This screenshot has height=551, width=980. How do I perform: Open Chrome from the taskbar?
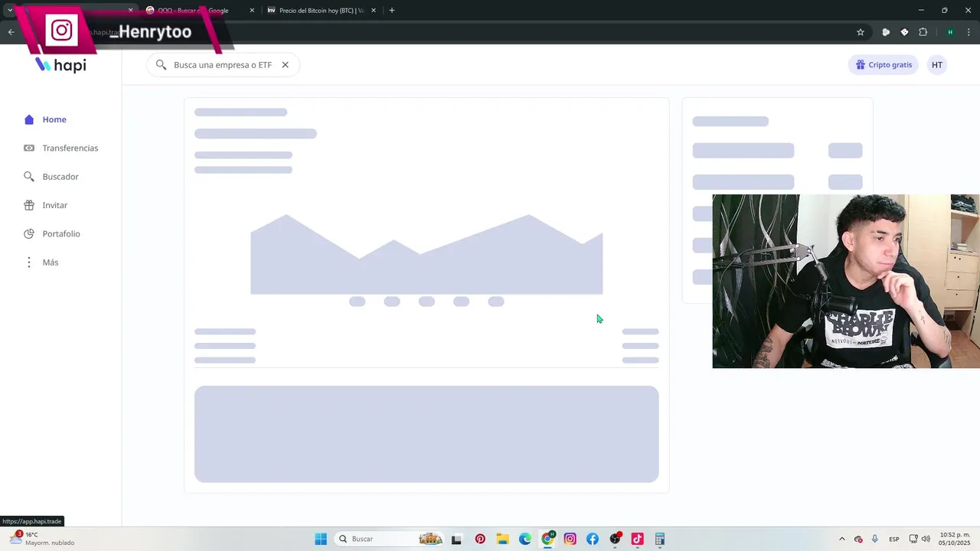pos(547,540)
